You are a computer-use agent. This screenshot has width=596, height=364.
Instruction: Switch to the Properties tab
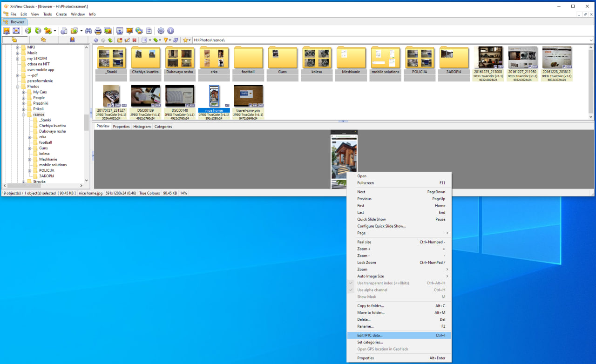pyautogui.click(x=122, y=127)
